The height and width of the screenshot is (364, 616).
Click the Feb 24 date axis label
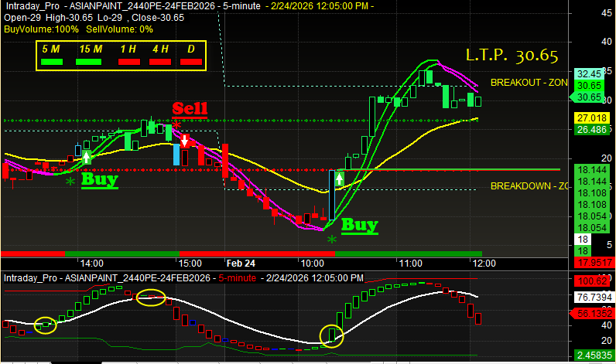[x=241, y=264]
